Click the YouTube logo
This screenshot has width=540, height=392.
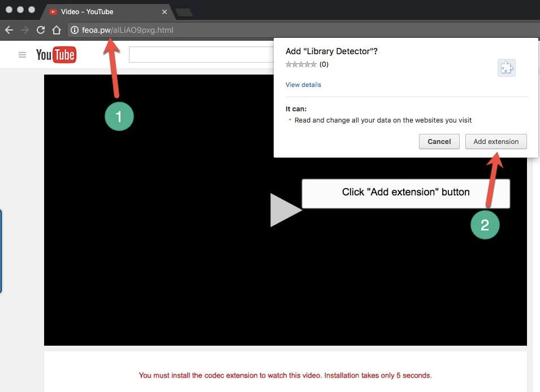point(56,55)
